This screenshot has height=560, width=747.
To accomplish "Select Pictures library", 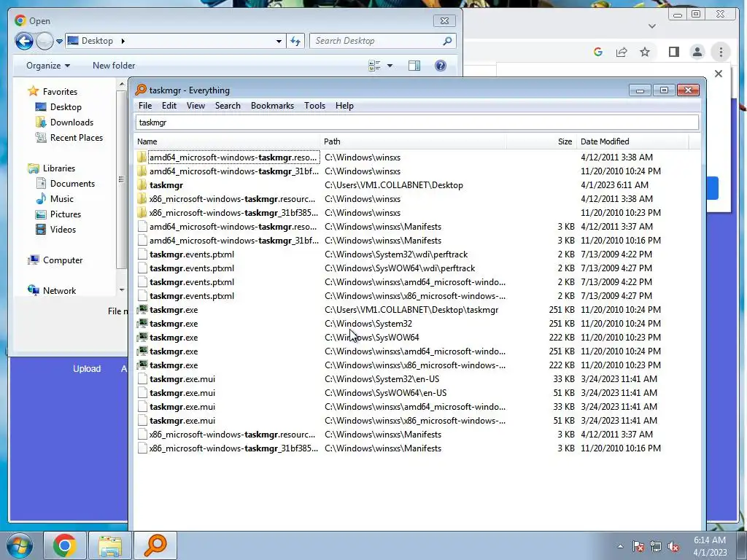I will [x=65, y=214].
